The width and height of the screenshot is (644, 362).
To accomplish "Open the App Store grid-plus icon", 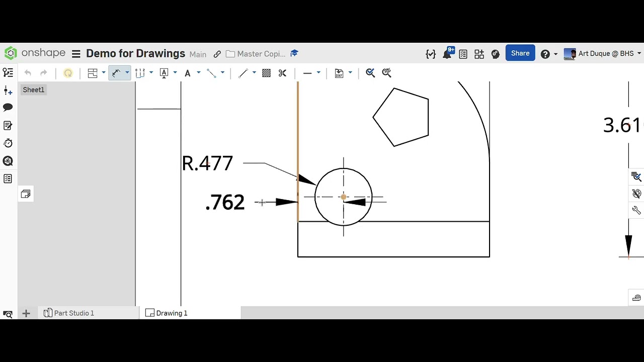I will [479, 54].
